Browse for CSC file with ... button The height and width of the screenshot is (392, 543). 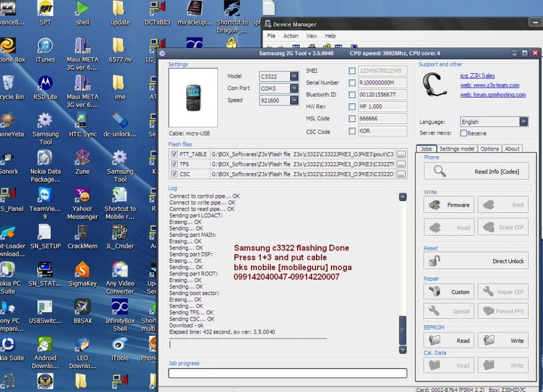click(401, 174)
